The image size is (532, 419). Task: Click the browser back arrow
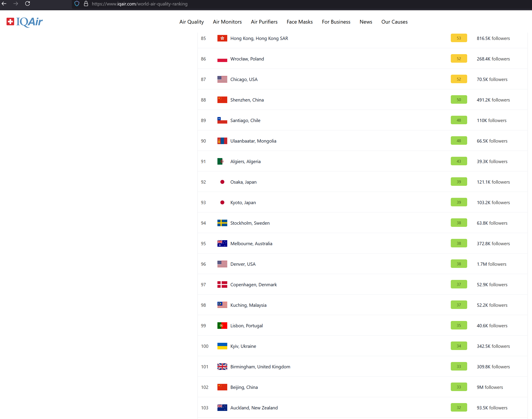4,4
